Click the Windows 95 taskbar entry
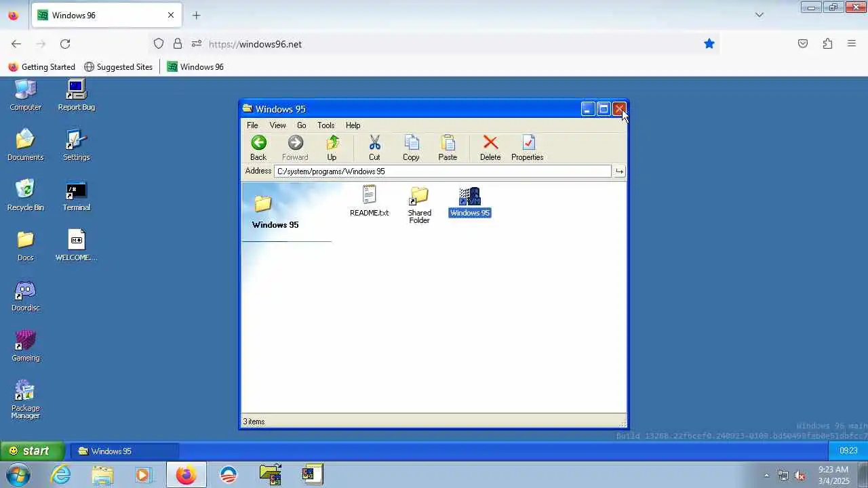This screenshot has height=488, width=868. point(125,451)
